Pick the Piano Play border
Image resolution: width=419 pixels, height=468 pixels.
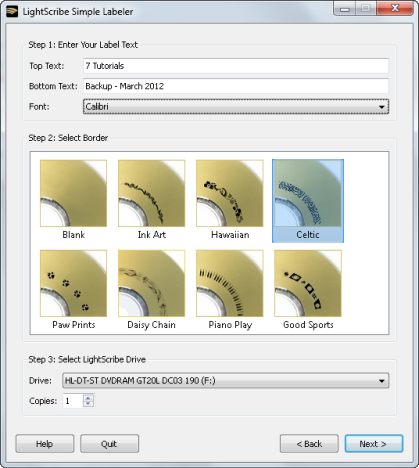[x=230, y=283]
